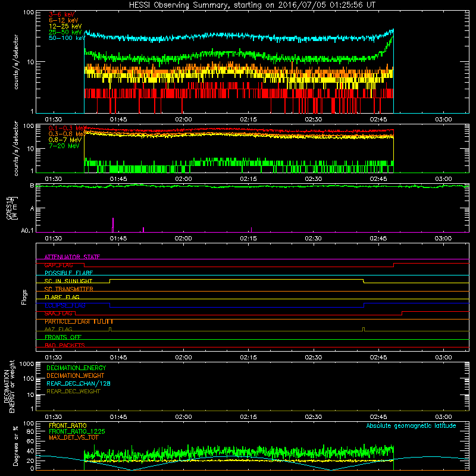Click the Degrees or % axis label

tap(15, 446)
